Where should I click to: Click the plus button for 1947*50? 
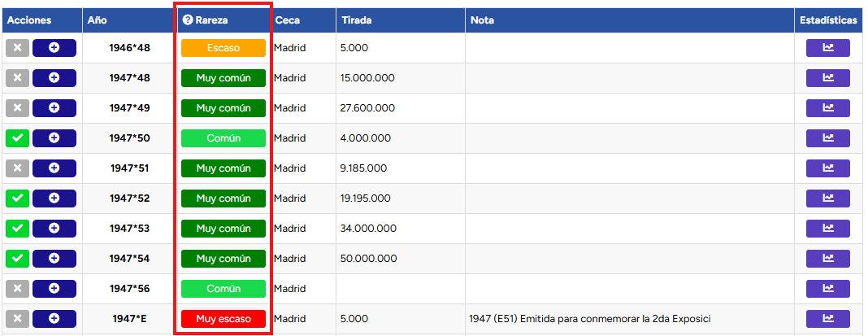pos(54,138)
